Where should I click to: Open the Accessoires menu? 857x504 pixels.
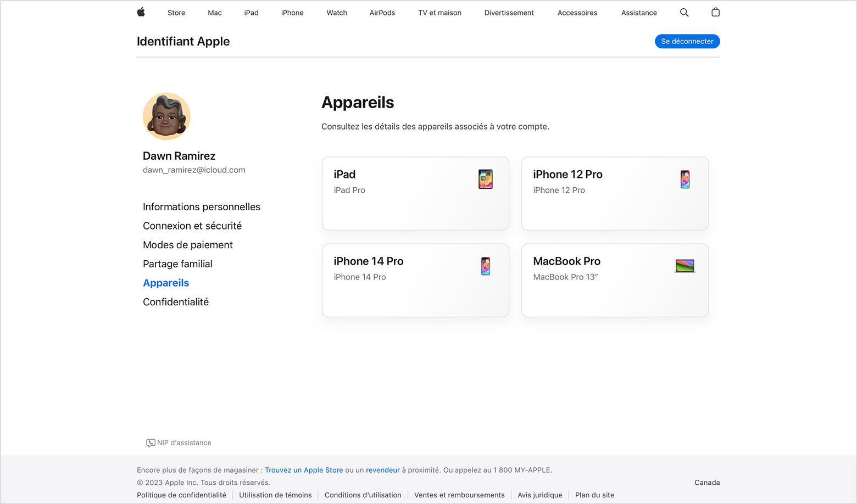(577, 13)
